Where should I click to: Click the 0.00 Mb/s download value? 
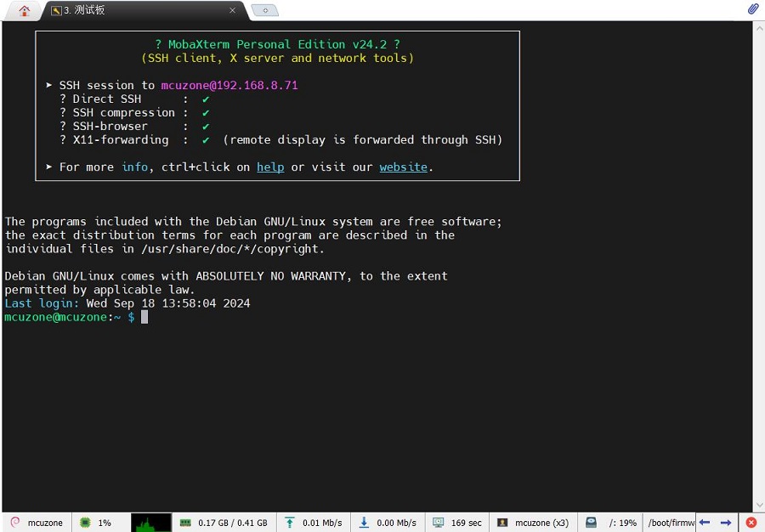(x=396, y=523)
